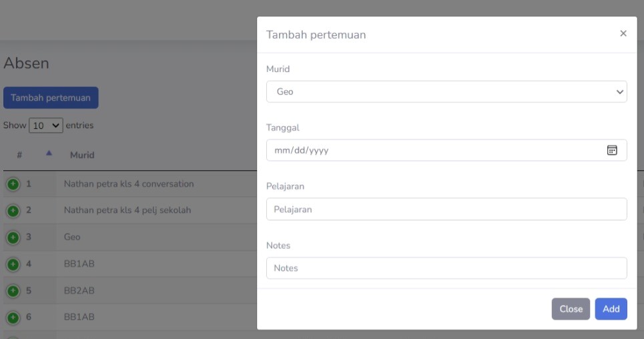Click the Nathan petra kls 4 pelj sekolah entry
Image resolution: width=644 pixels, height=339 pixels.
pos(127,210)
